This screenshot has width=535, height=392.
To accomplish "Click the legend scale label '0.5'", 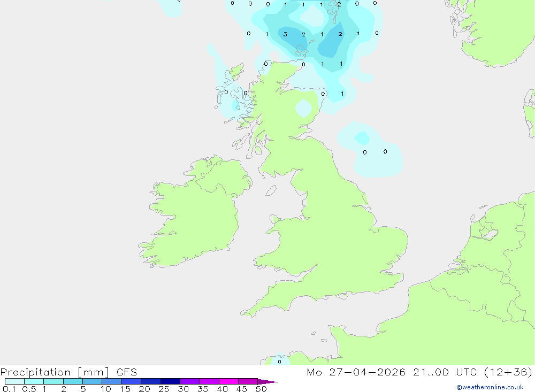I will pyautogui.click(x=29, y=389).
